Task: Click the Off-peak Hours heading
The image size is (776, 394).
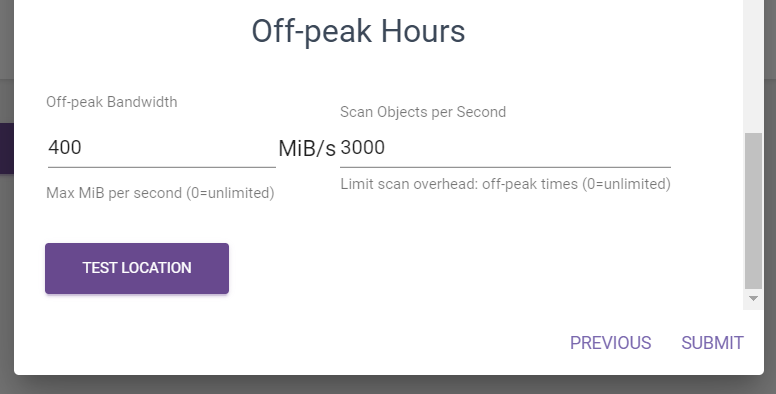Action: click(358, 31)
